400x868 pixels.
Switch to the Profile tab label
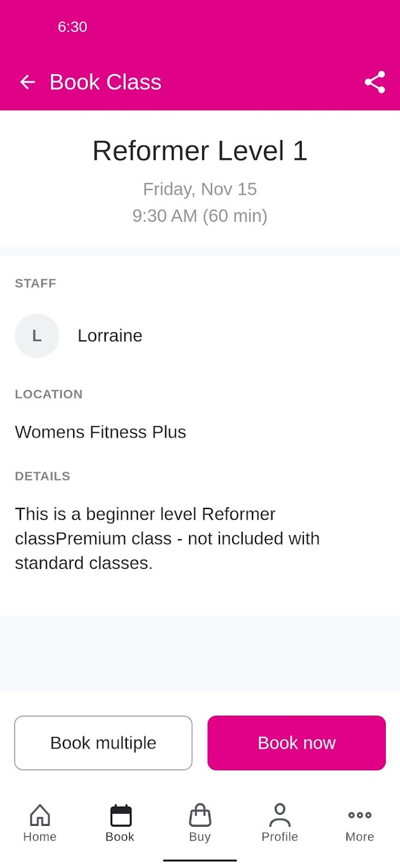tap(280, 837)
